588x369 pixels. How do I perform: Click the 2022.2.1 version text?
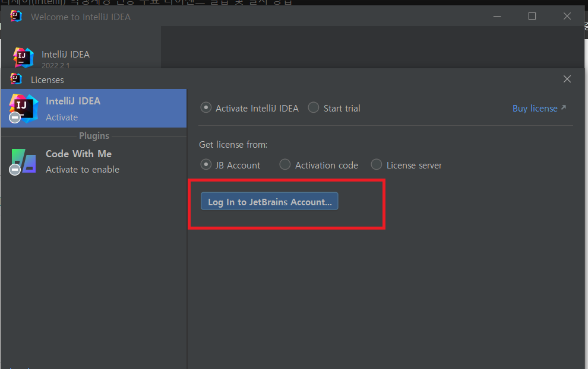[x=55, y=66]
